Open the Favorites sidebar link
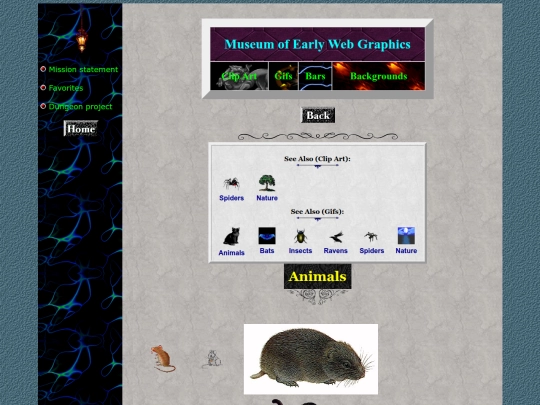Screen dimensions: 540x405 click(x=66, y=88)
